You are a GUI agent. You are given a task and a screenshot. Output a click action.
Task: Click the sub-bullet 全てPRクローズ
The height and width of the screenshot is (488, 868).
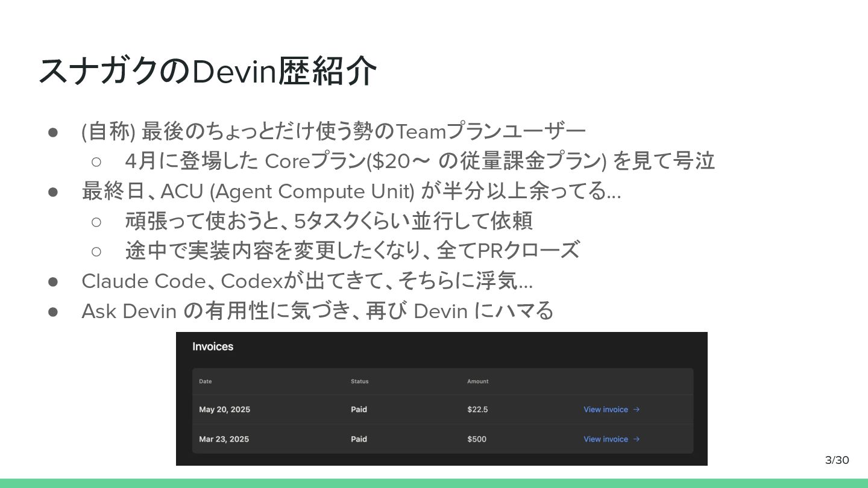[x=352, y=251]
